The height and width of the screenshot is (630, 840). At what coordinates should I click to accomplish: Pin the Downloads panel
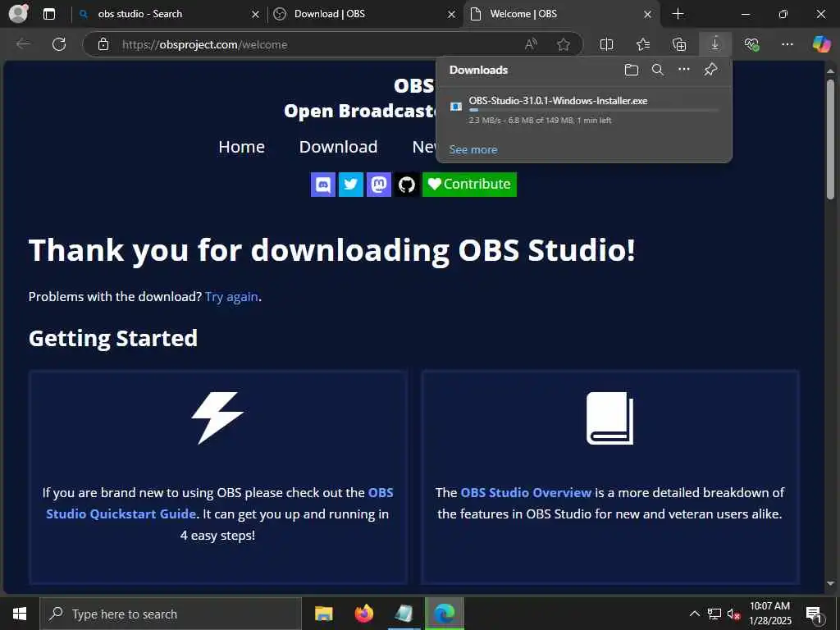point(711,69)
